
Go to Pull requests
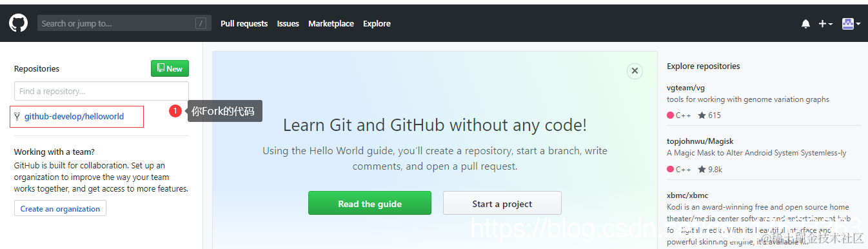[244, 23]
